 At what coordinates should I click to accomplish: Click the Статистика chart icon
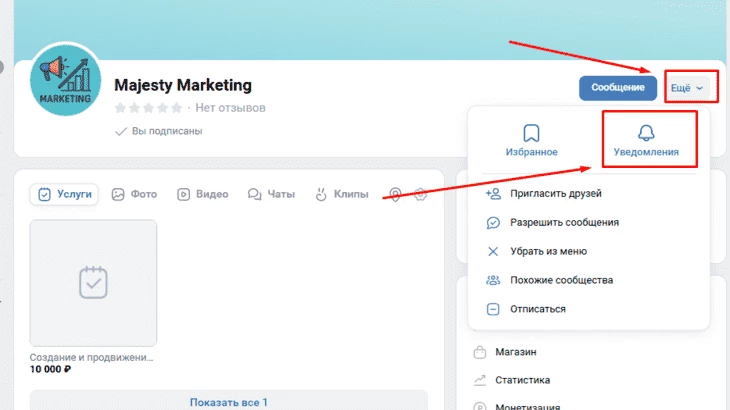click(x=480, y=380)
